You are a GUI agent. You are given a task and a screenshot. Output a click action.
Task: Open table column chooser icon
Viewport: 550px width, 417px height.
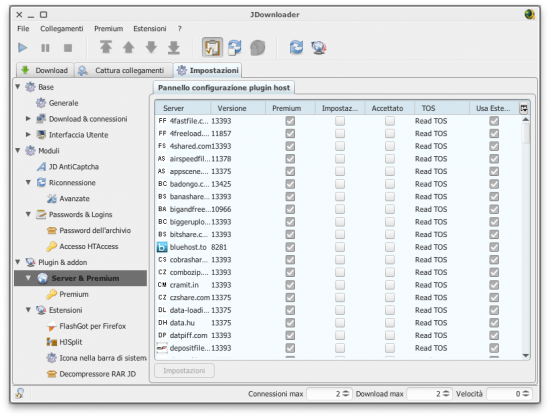pos(524,108)
